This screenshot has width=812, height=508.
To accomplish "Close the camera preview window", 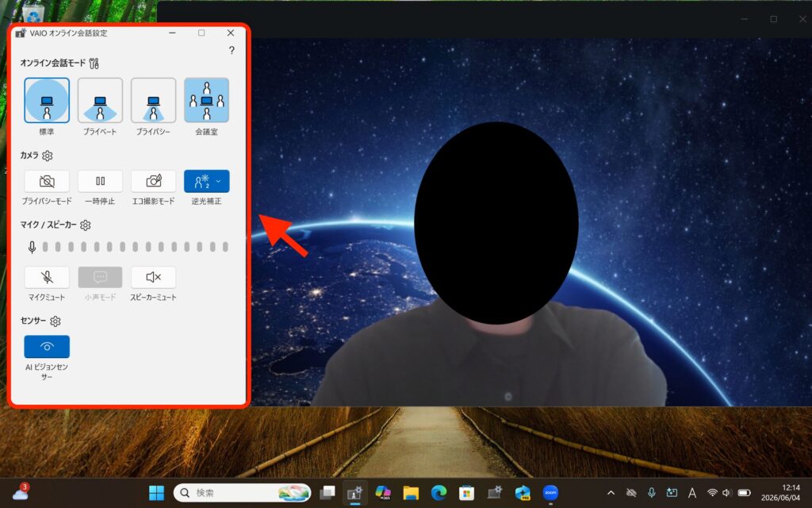I will click(x=802, y=19).
